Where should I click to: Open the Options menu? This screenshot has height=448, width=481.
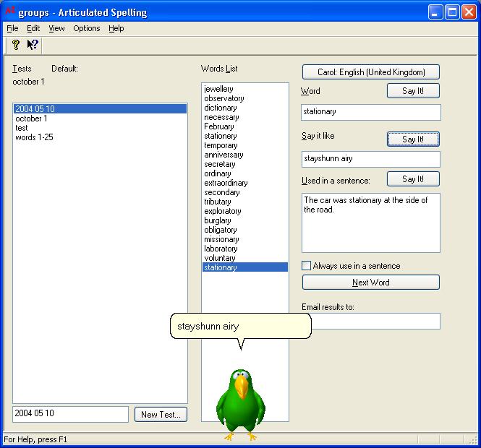[x=86, y=28]
